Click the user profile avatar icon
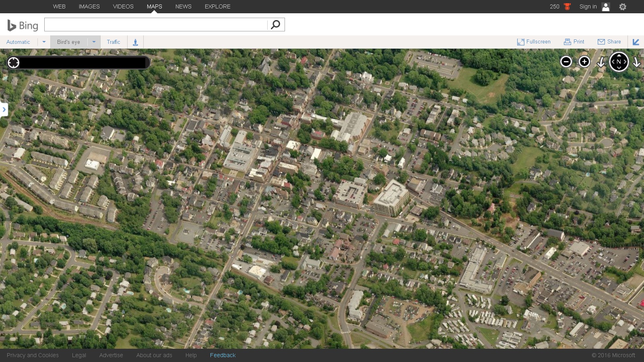Viewport: 644px width, 362px height. [606, 6]
